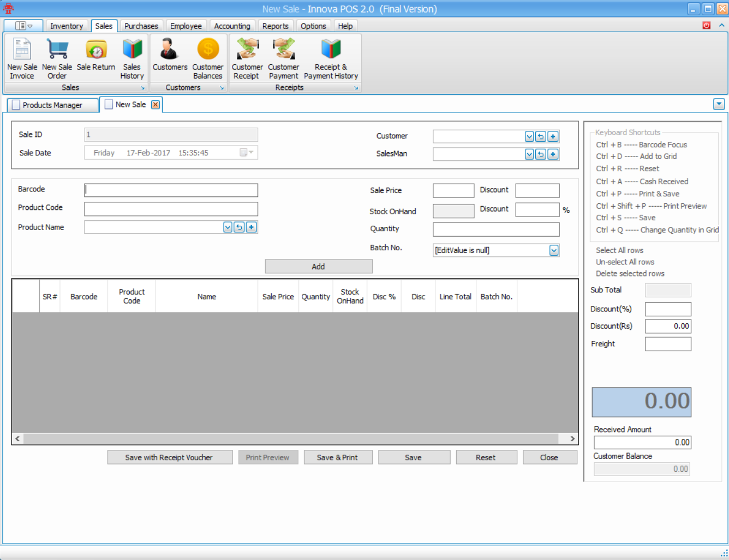This screenshot has width=729, height=560.
Task: Open the Sale Date calendar dropdown
Action: (x=247, y=153)
